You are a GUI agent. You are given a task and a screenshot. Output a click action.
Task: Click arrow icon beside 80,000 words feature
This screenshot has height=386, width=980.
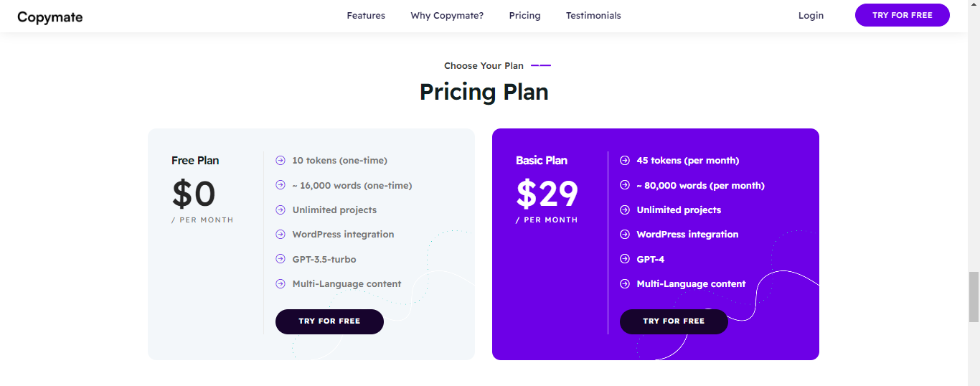pyautogui.click(x=625, y=185)
